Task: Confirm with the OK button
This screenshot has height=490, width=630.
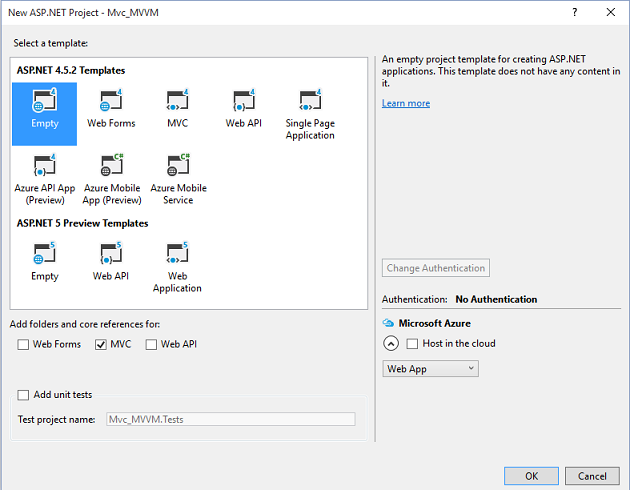Action: click(x=531, y=476)
